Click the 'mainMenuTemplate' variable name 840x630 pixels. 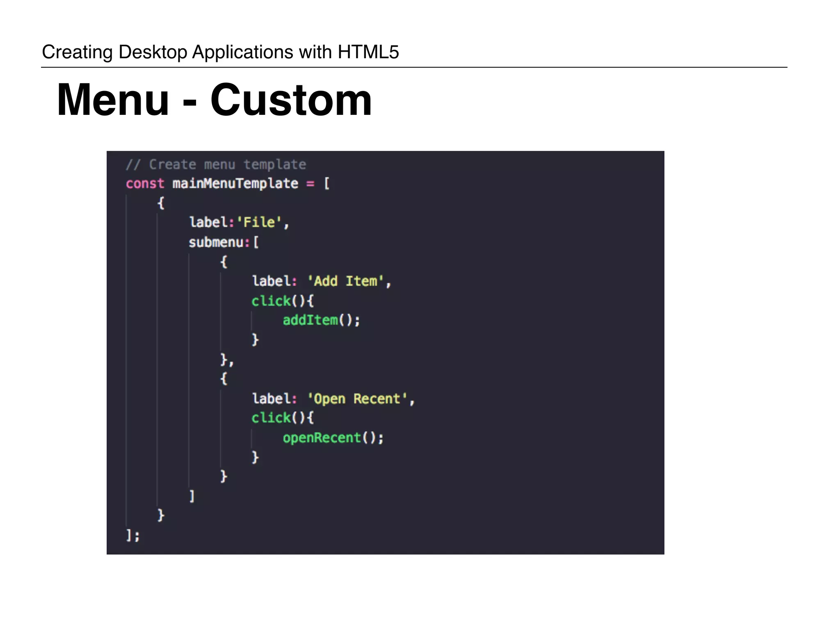pos(235,183)
